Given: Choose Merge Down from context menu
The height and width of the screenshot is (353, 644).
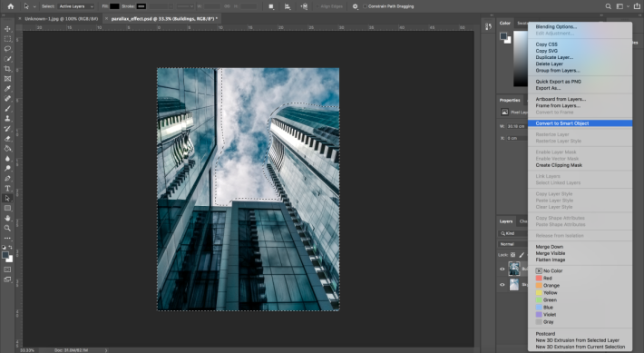Looking at the screenshot, I should (x=549, y=247).
